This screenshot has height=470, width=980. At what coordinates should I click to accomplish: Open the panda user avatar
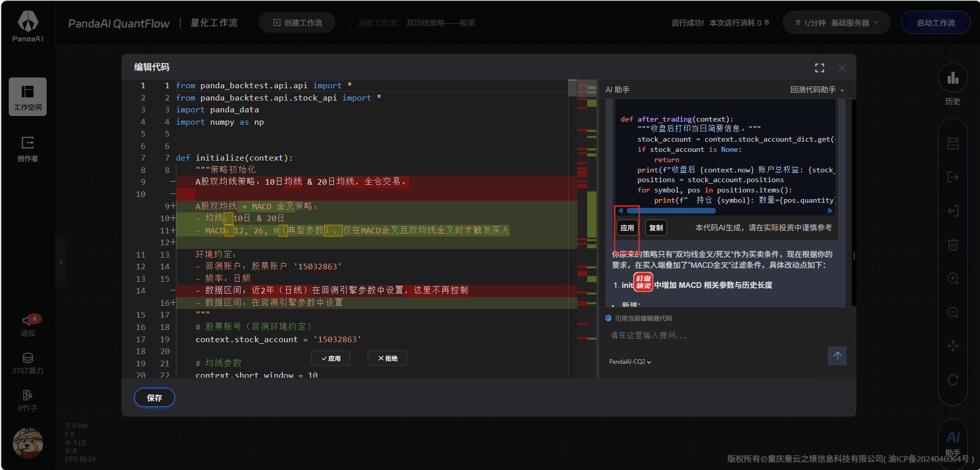click(28, 443)
